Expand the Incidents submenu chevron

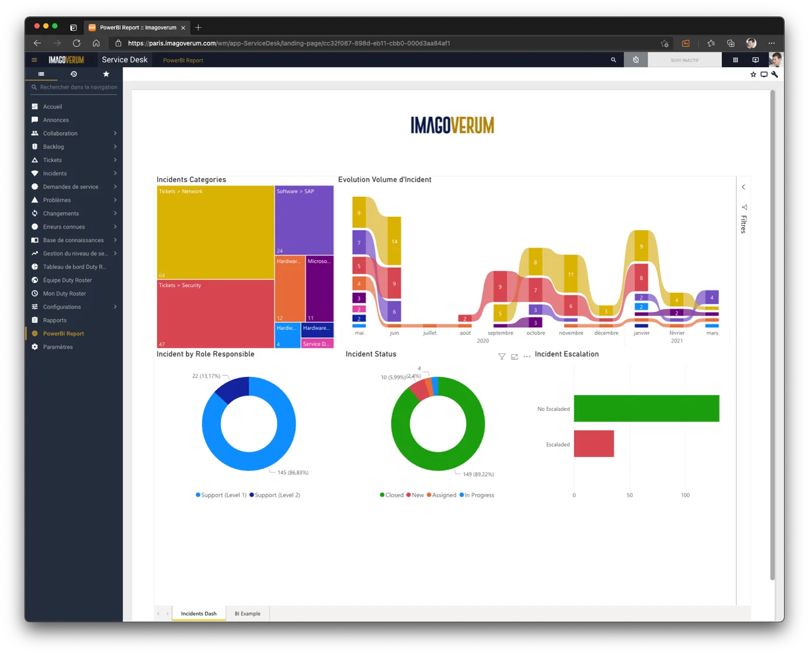click(115, 174)
